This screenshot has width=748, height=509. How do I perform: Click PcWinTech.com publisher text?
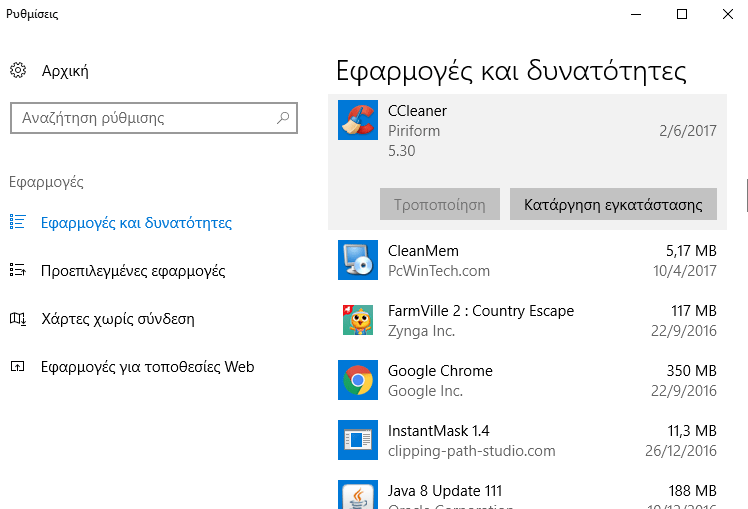[439, 270]
